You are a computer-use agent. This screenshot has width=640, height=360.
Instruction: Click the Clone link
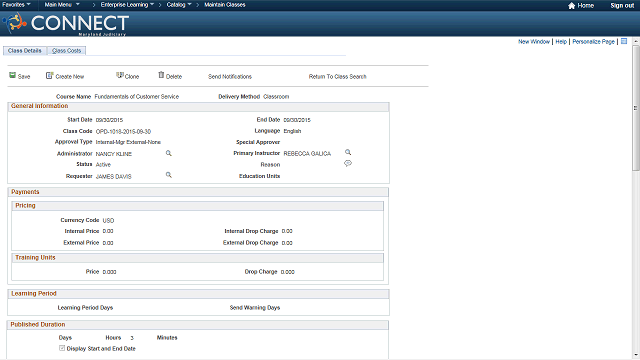click(x=132, y=77)
